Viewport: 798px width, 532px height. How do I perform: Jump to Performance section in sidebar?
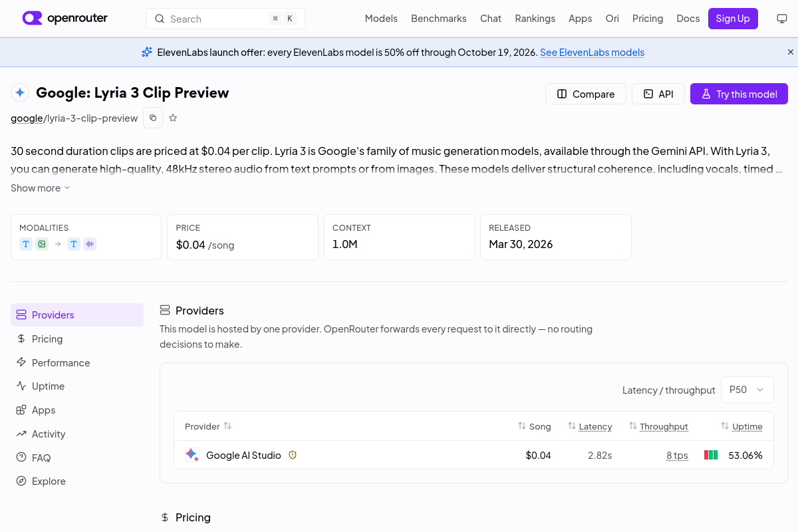tap(77, 362)
